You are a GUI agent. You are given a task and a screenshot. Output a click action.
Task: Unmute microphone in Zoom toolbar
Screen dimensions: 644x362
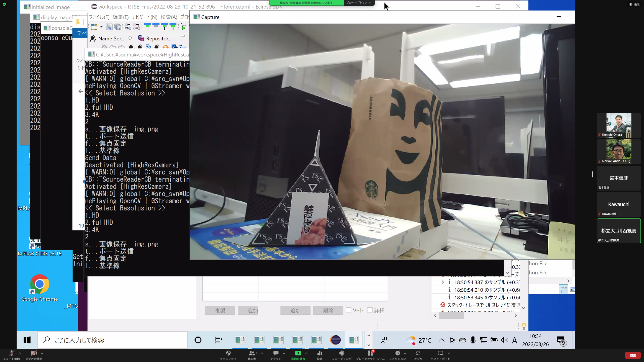click(11, 355)
